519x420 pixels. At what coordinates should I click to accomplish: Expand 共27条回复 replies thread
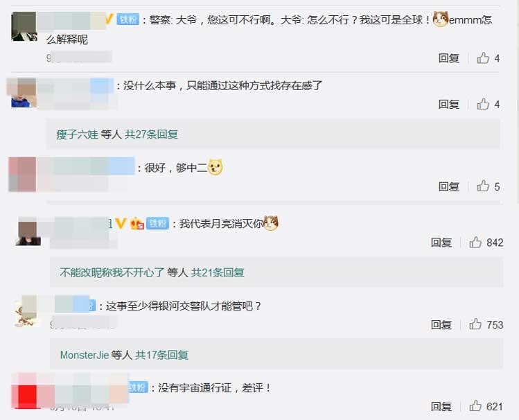[x=151, y=134]
